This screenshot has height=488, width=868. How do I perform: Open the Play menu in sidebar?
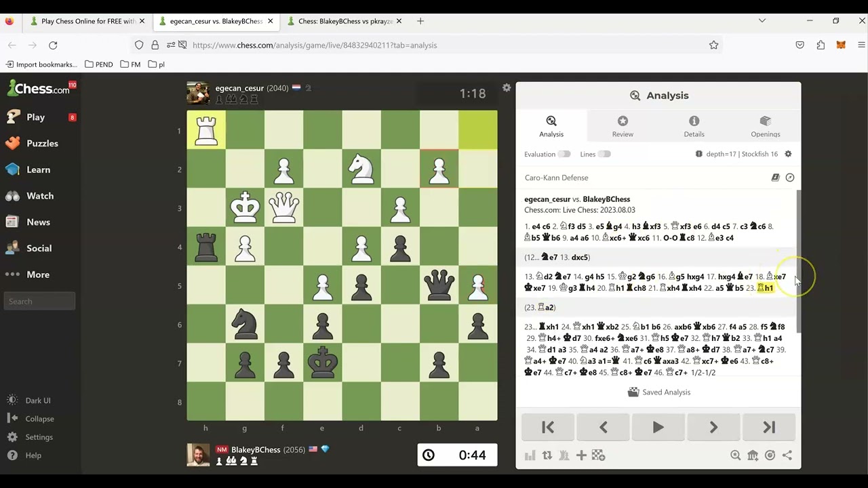pyautogui.click(x=35, y=117)
